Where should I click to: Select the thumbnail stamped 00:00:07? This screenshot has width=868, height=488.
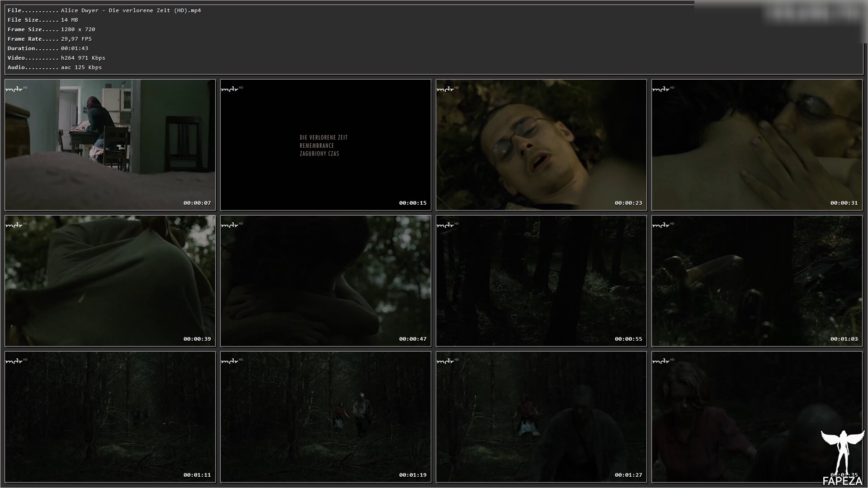[x=110, y=145]
